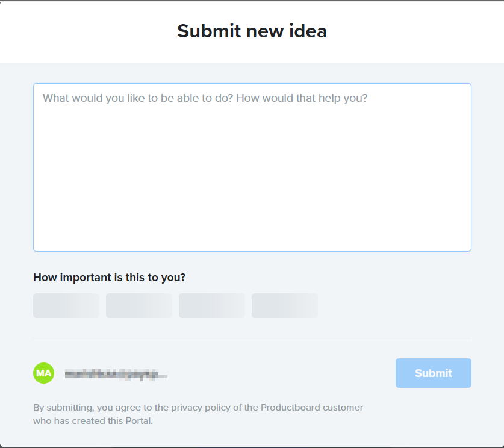
Task: Click the "What would you like to be able to do?" placeholder
Action: click(137, 98)
